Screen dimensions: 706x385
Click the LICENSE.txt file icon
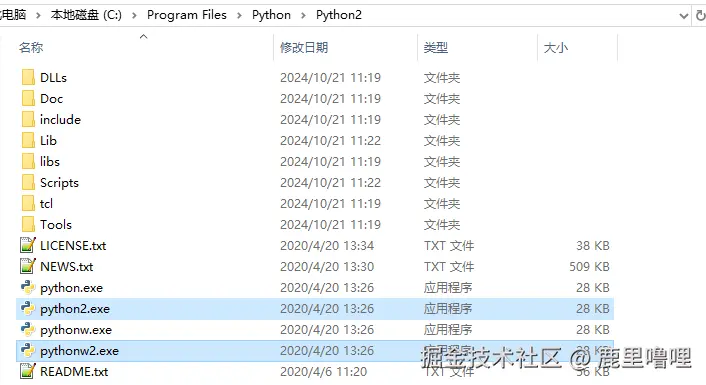(28, 245)
